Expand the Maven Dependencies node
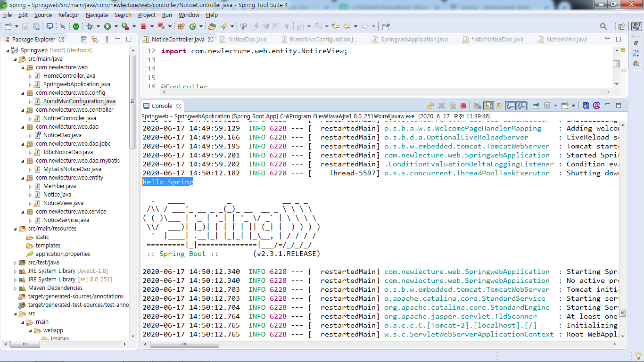The height and width of the screenshot is (362, 644). pos(15,288)
